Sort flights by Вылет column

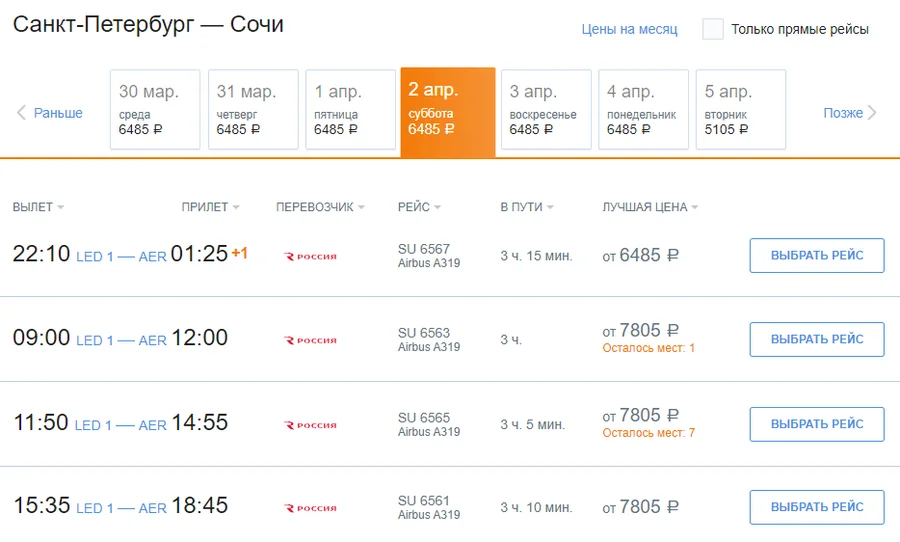(38, 207)
